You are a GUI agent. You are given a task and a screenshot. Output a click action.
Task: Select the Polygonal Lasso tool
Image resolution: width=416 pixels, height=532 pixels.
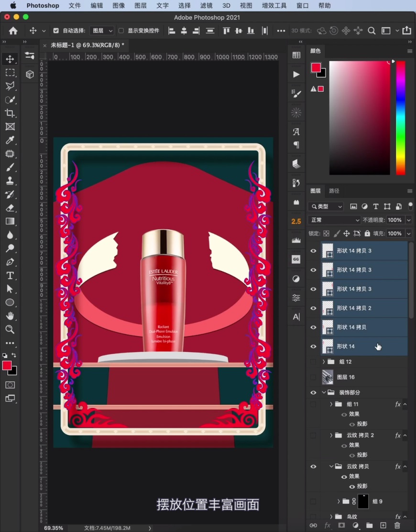pyautogui.click(x=10, y=86)
